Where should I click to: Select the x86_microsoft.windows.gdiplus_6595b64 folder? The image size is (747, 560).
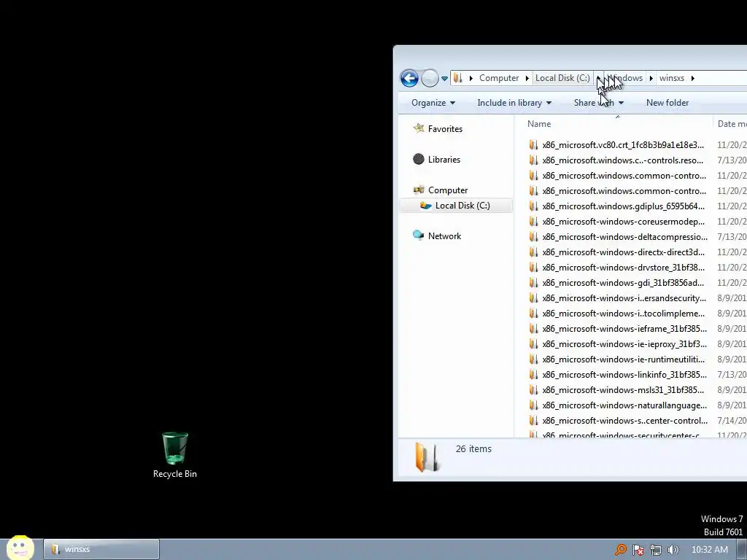[623, 206]
